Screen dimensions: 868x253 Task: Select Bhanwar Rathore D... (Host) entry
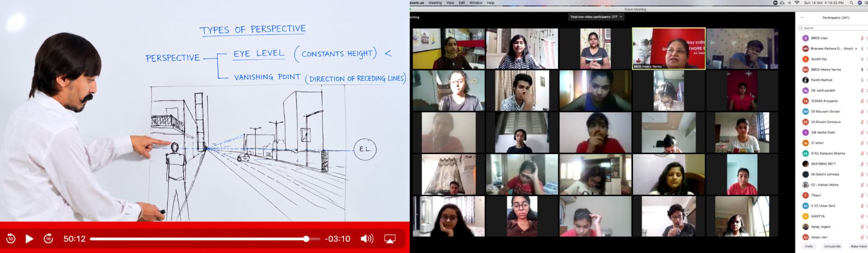click(x=833, y=49)
